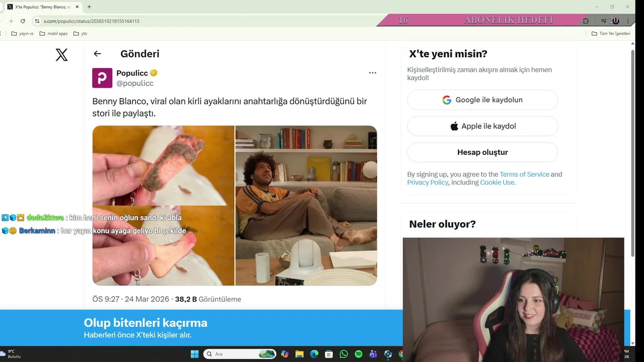Select the X'te Populicc browser tab
Screen dimensions: 644x362
[42, 7]
